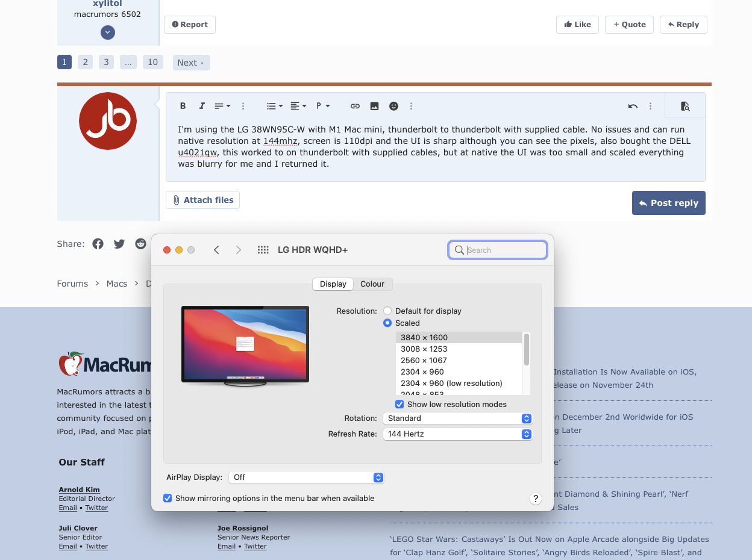Click the back arrow in System Preferences
This screenshot has height=560, width=752.
point(216,250)
